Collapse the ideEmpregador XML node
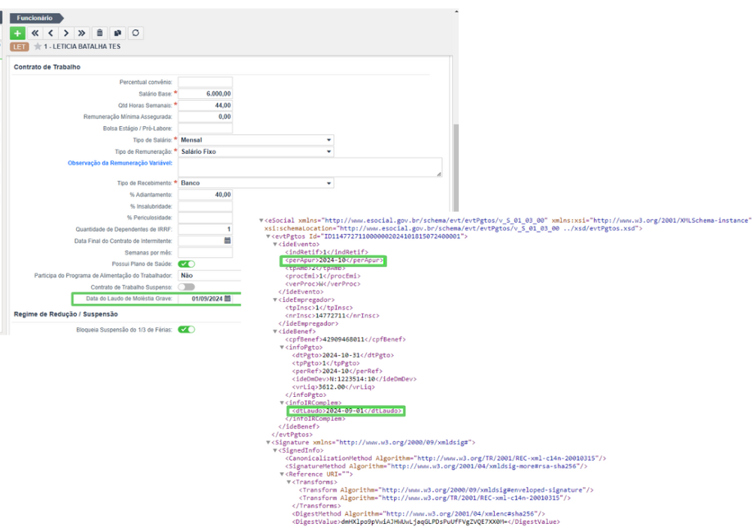Viewport: 756px width, 532px height. [x=275, y=300]
